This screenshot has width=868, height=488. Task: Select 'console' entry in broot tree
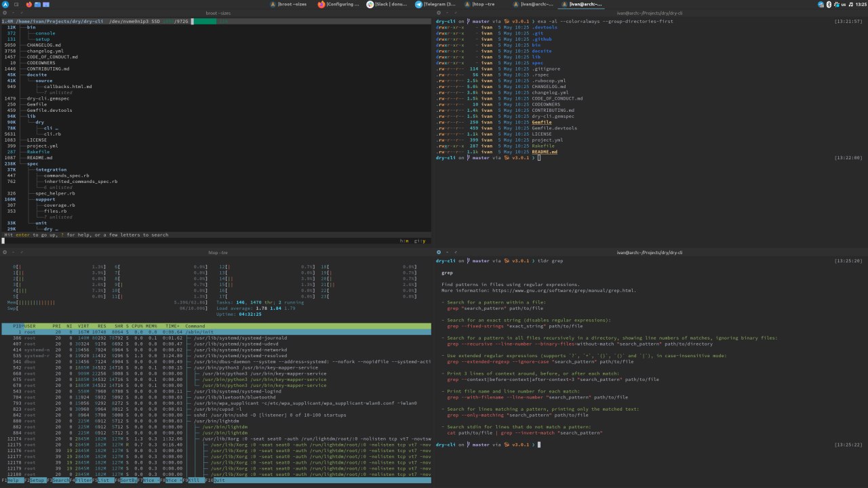pos(45,33)
